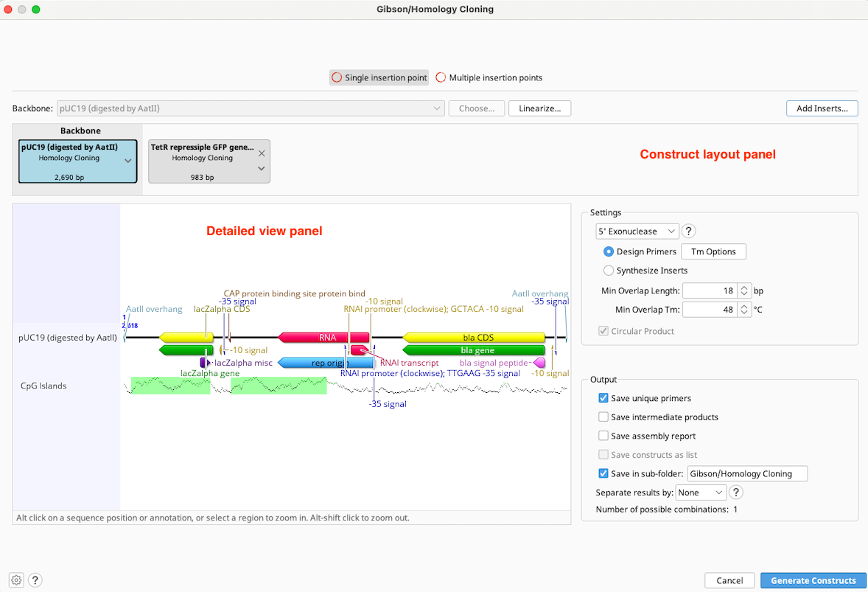Screen dimensions: 868x592
Task: Select the pUC19 backbone tile
Action: tap(77, 161)
